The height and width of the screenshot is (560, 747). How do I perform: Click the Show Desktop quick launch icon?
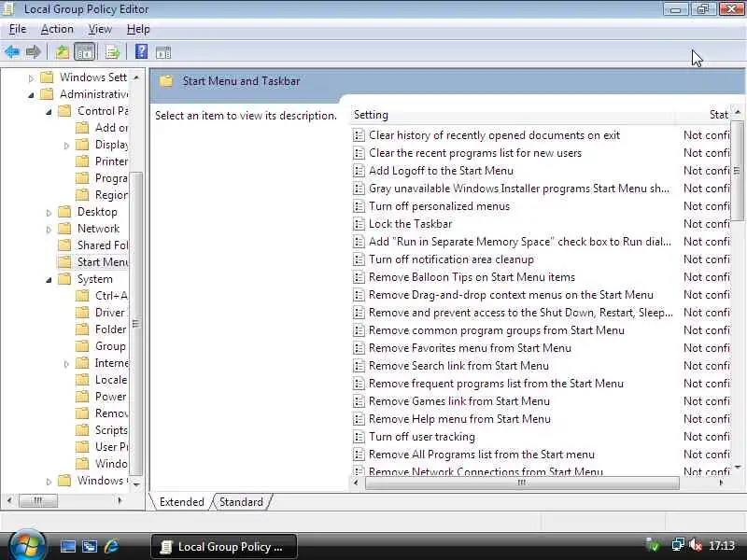click(67, 546)
